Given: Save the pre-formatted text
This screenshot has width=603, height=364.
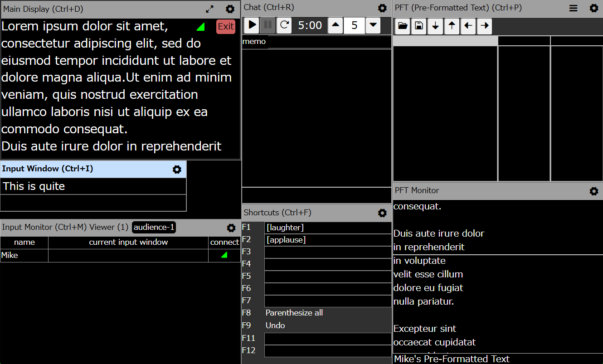Looking at the screenshot, I should 418,26.
